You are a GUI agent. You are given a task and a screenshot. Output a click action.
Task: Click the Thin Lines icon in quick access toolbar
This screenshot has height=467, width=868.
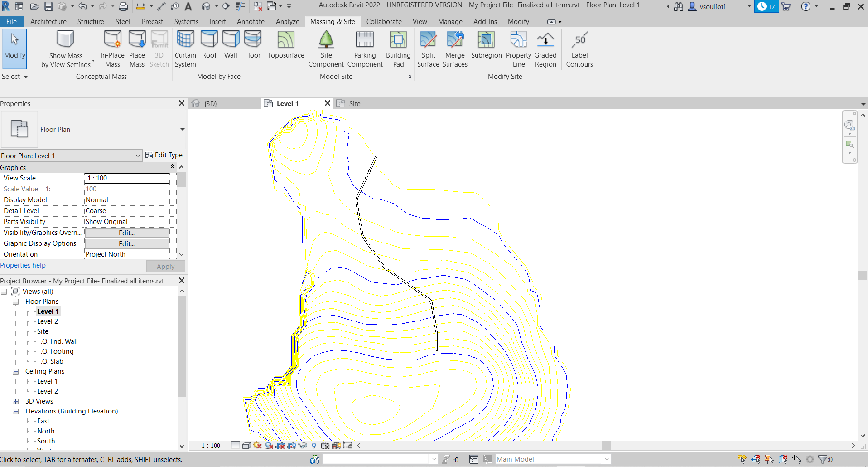[240, 6]
